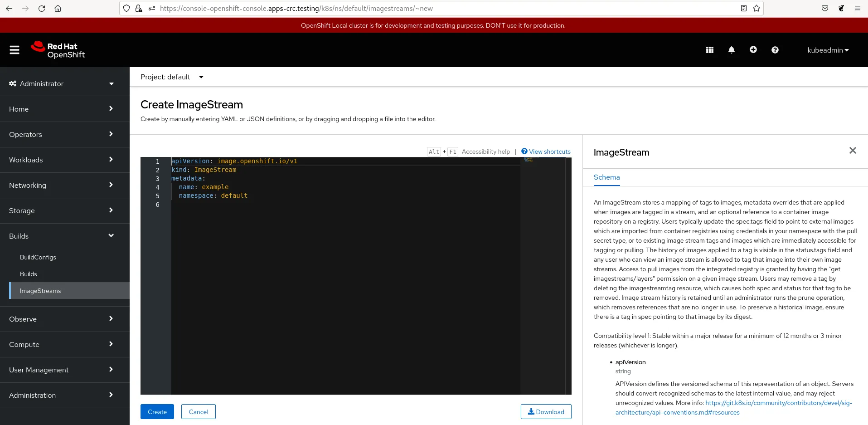Open the kubeadmin user menu

click(828, 50)
